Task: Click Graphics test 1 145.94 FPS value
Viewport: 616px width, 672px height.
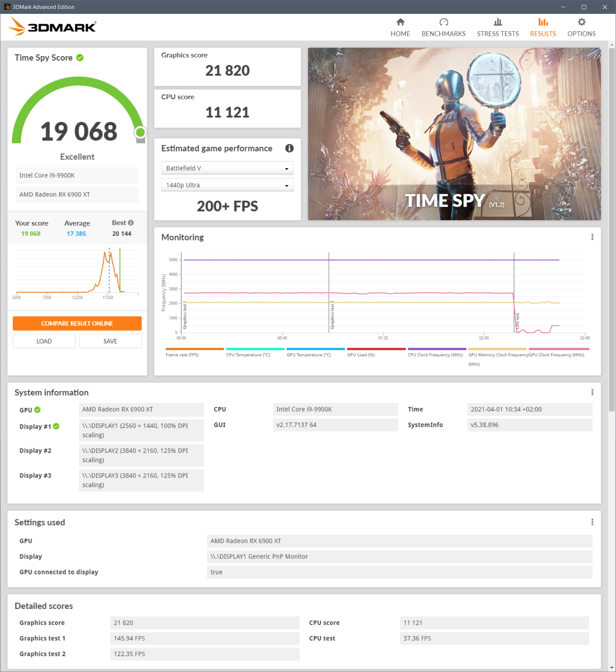Action: coord(205,639)
